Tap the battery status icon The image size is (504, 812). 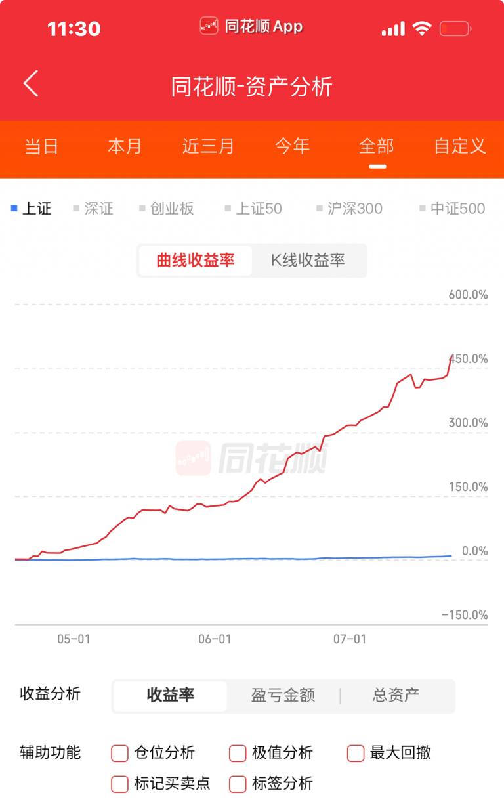pyautogui.click(x=455, y=29)
